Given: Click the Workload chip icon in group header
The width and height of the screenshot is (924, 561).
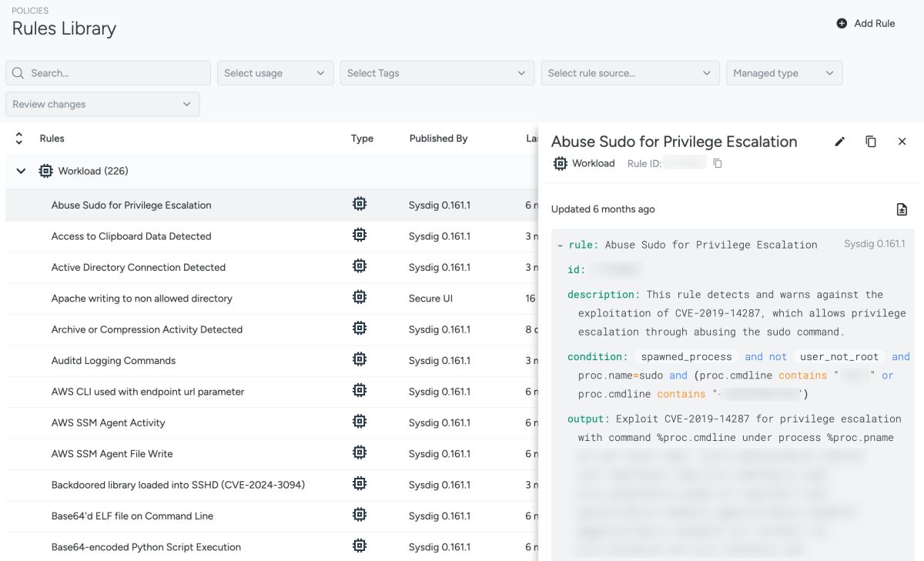Looking at the screenshot, I should click(x=46, y=171).
